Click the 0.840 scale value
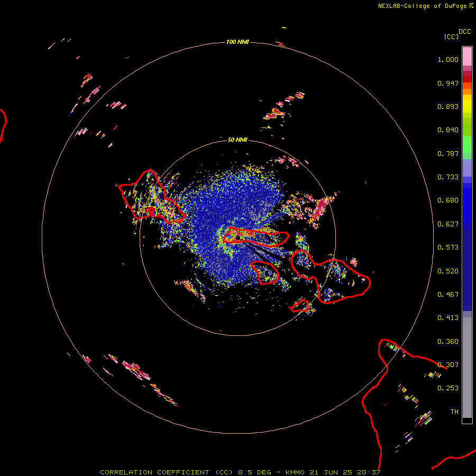This screenshot has height=476, width=476. coord(448,130)
